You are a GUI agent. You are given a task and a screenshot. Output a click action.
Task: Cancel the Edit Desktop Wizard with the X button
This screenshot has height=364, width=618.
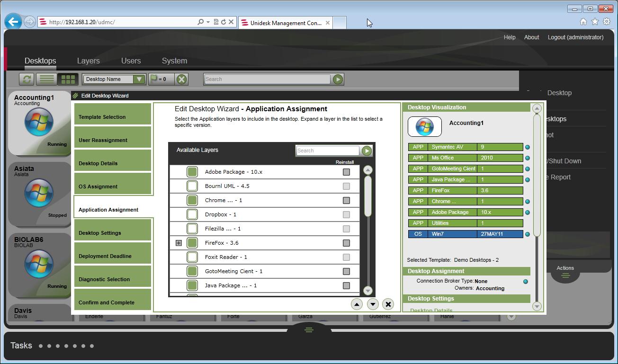pos(388,304)
